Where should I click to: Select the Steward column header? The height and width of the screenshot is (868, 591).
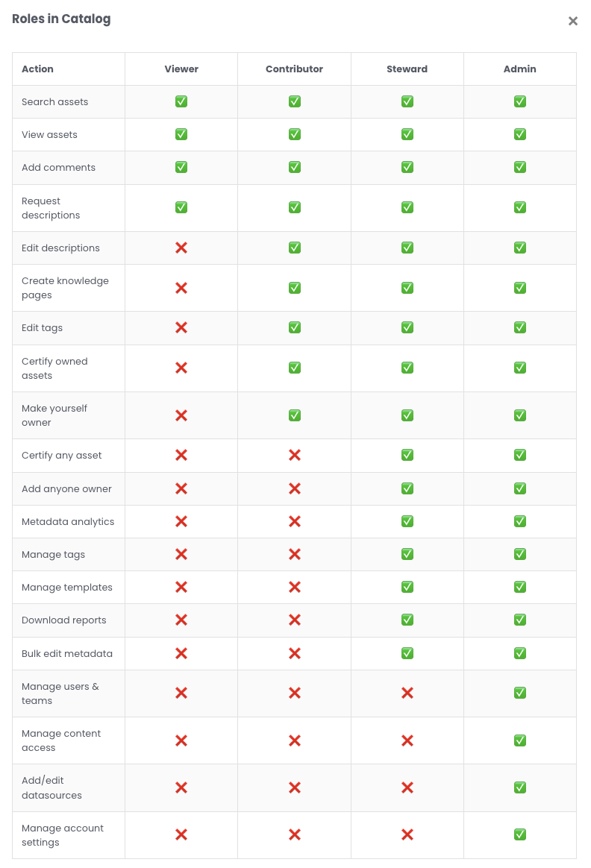(x=407, y=69)
